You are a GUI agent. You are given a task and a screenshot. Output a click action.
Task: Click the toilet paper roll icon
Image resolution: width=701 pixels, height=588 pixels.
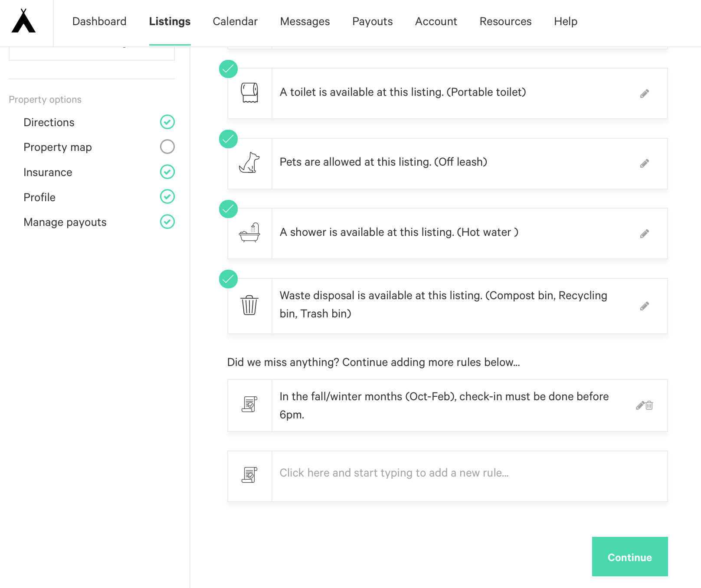pos(249,92)
